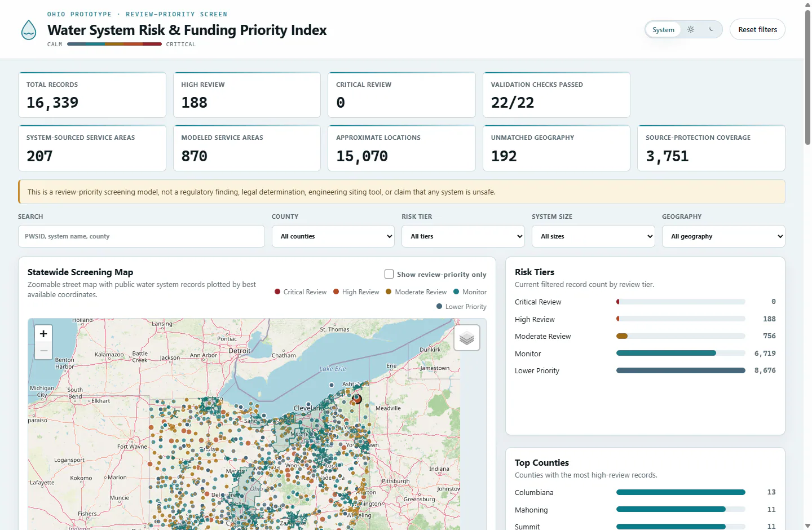Click the Lower Priority legend dot
This screenshot has width=812, height=530.
[x=439, y=307]
